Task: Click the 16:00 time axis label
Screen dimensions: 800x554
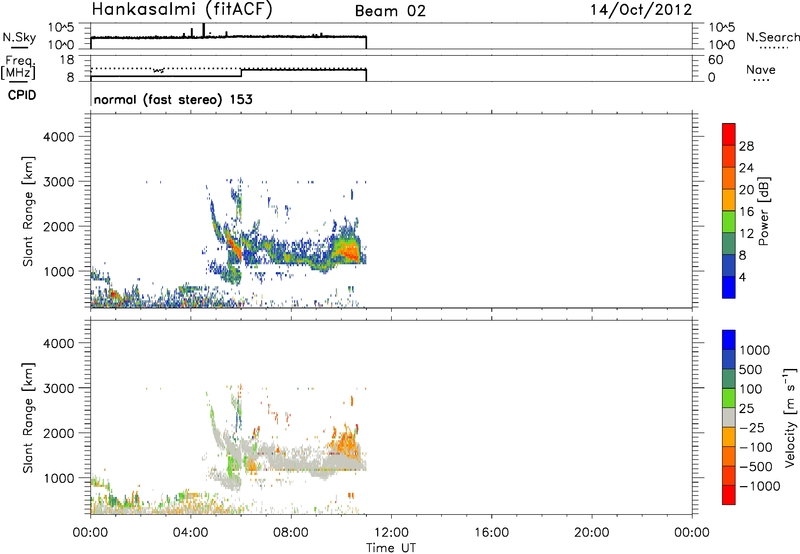Action: click(x=491, y=533)
